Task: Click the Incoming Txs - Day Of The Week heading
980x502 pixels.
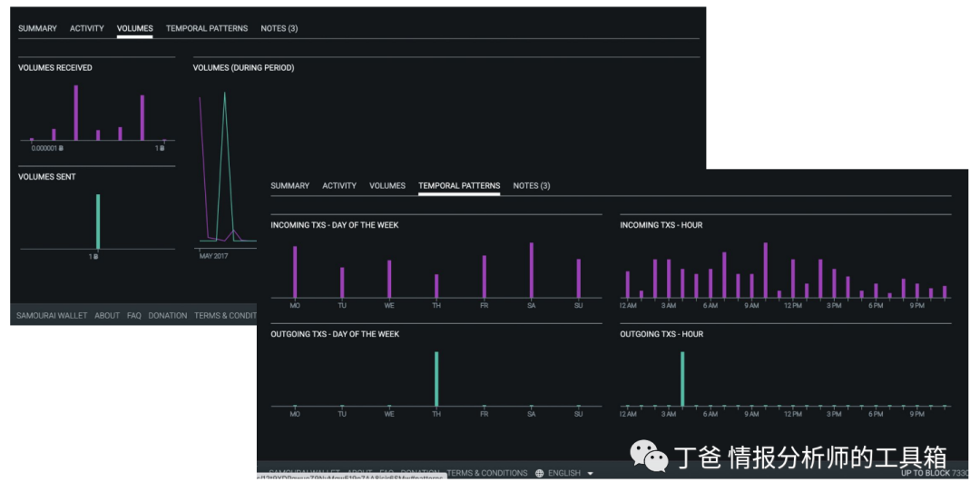Action: (x=334, y=225)
